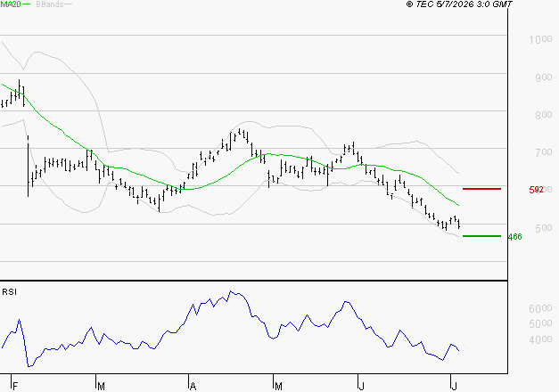The image size is (559, 392).
Task: Click the RSI panel label
Action: [9, 292]
